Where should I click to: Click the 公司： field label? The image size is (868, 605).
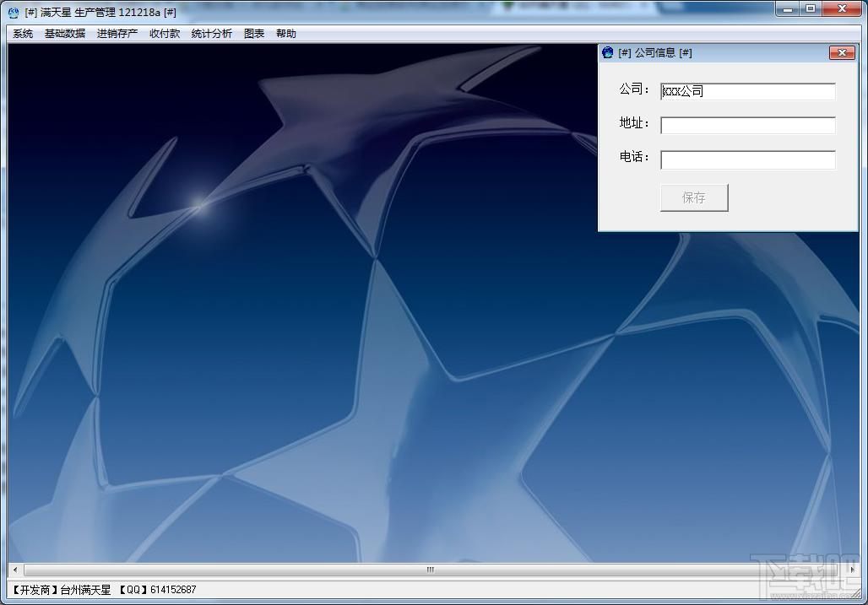634,89
